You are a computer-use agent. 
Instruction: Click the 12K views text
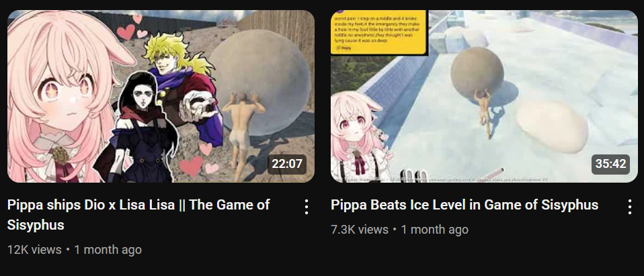(34, 250)
